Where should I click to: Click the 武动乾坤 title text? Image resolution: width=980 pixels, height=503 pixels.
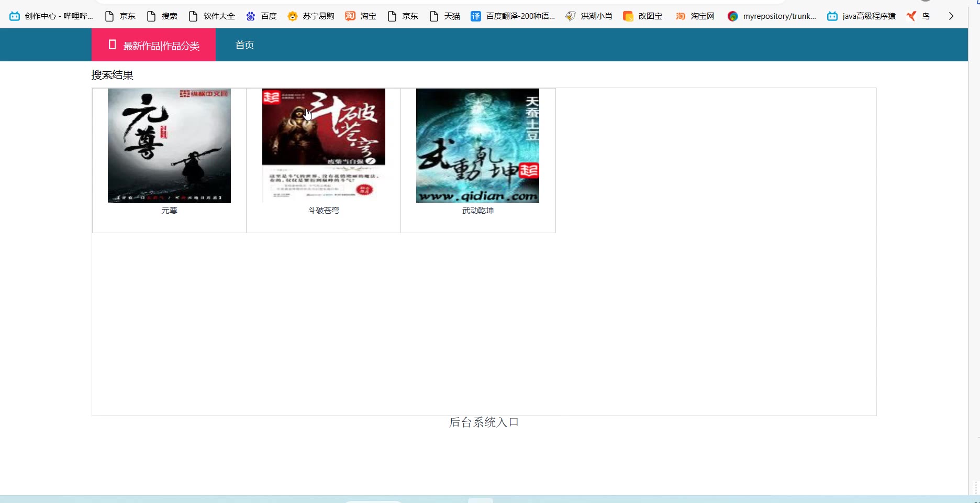click(478, 211)
